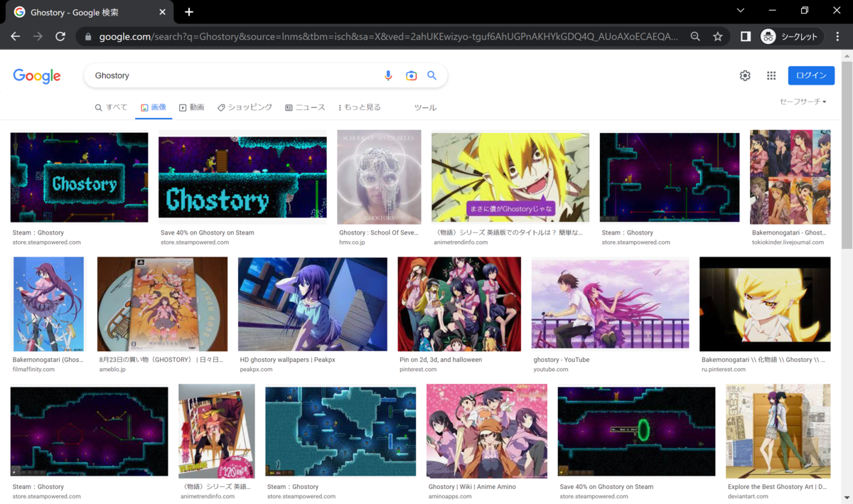
Task: Click the Google logo
Action: (37, 76)
